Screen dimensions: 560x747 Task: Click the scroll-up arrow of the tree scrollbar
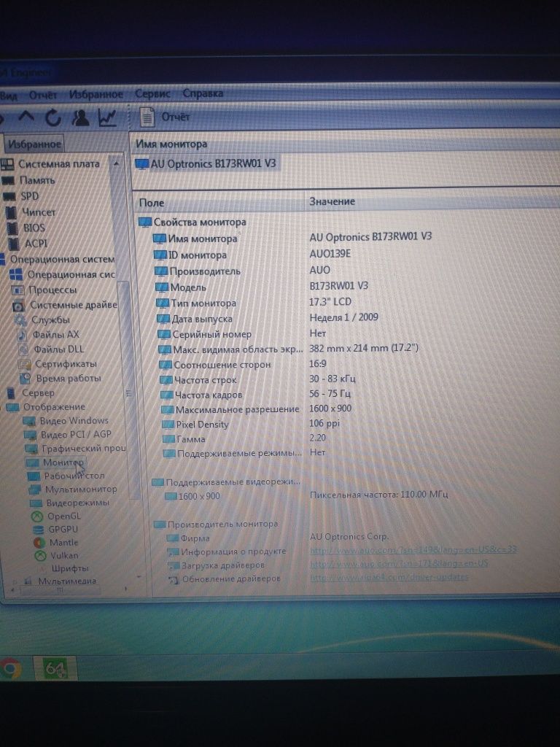(116, 164)
